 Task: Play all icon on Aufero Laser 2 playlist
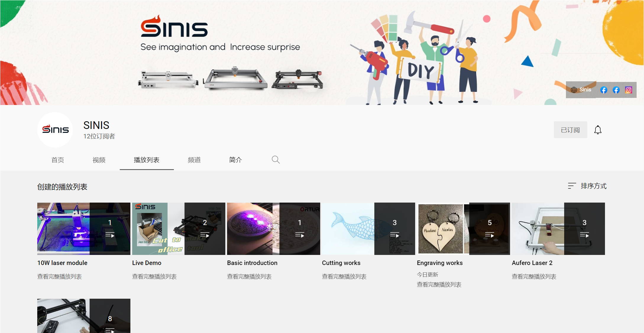[584, 235]
